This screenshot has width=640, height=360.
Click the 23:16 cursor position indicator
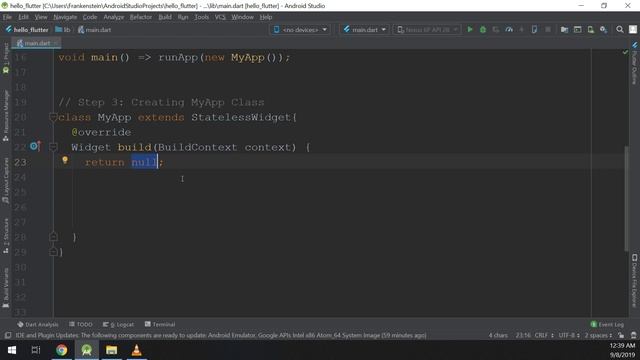pyautogui.click(x=523, y=335)
